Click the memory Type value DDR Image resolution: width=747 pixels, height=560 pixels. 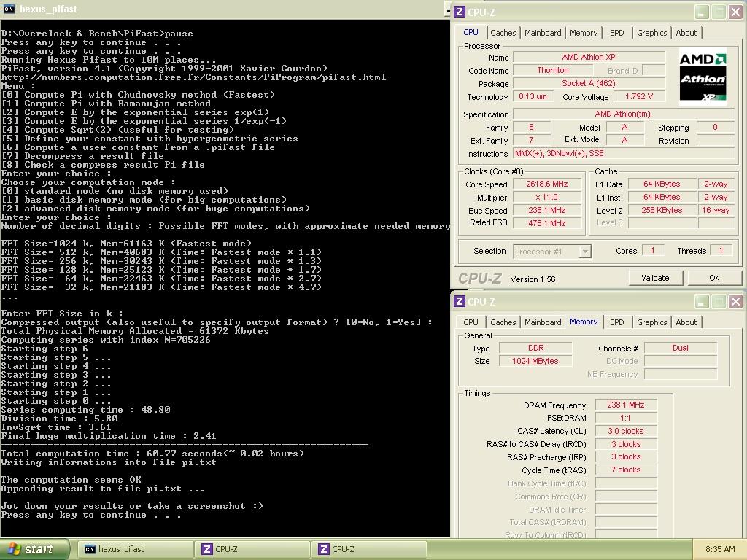tap(535, 348)
